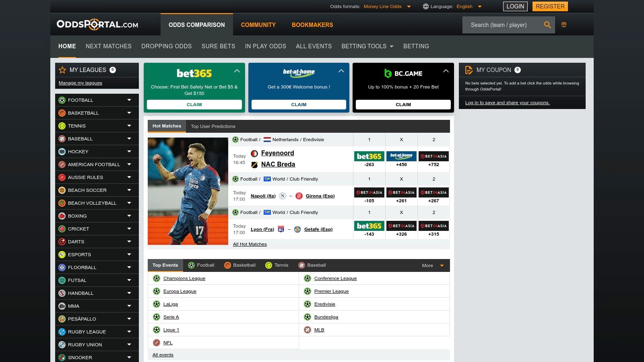Click the Feyenoord club crest

[x=254, y=153]
